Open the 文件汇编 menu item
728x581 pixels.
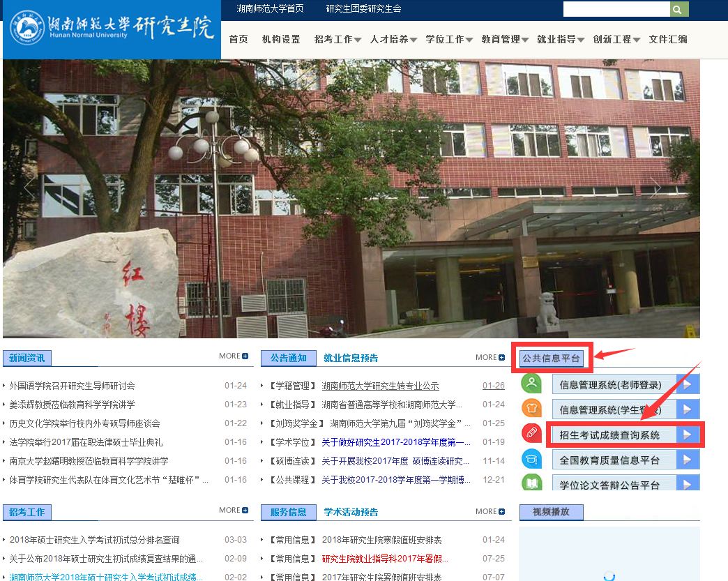[667, 40]
